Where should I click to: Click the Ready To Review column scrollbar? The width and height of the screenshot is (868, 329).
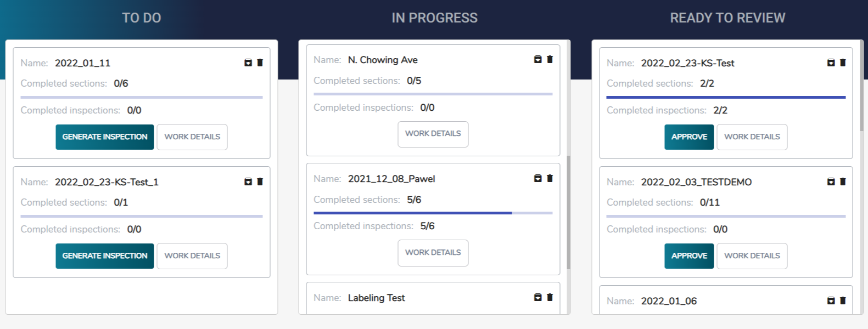point(861,88)
